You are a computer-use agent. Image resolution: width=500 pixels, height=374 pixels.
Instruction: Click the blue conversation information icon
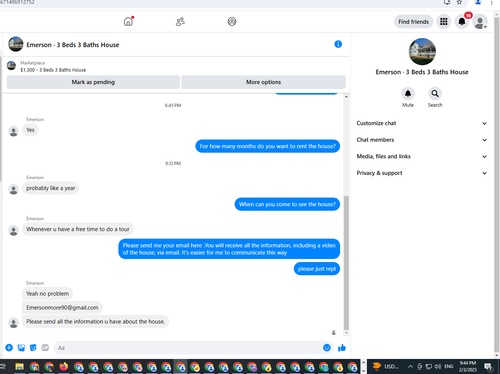(338, 44)
